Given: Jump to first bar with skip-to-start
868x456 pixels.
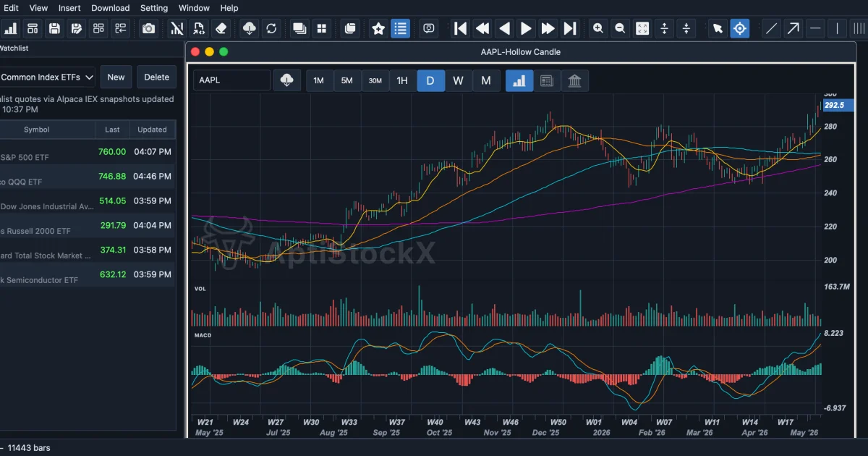Looking at the screenshot, I should click(x=460, y=28).
